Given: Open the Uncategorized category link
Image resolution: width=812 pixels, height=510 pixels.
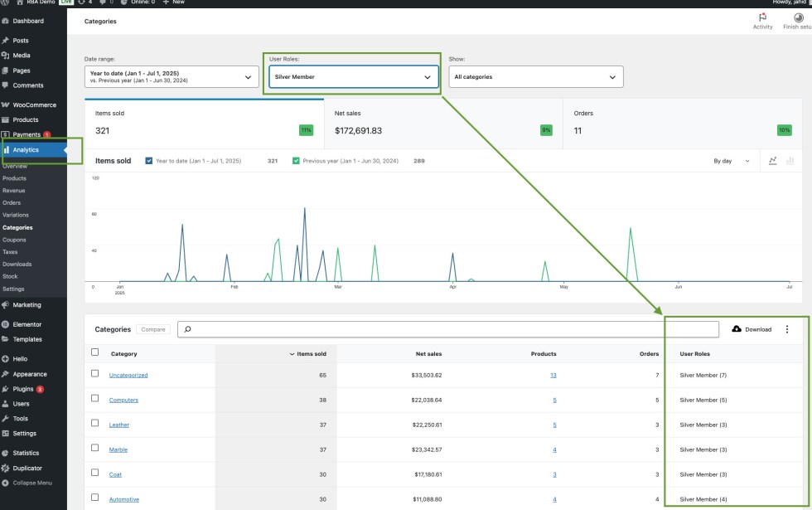Looking at the screenshot, I should (x=128, y=375).
